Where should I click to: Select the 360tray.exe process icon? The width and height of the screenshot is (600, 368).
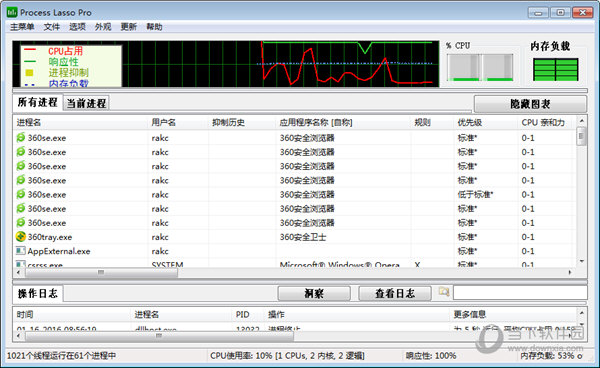[21, 237]
